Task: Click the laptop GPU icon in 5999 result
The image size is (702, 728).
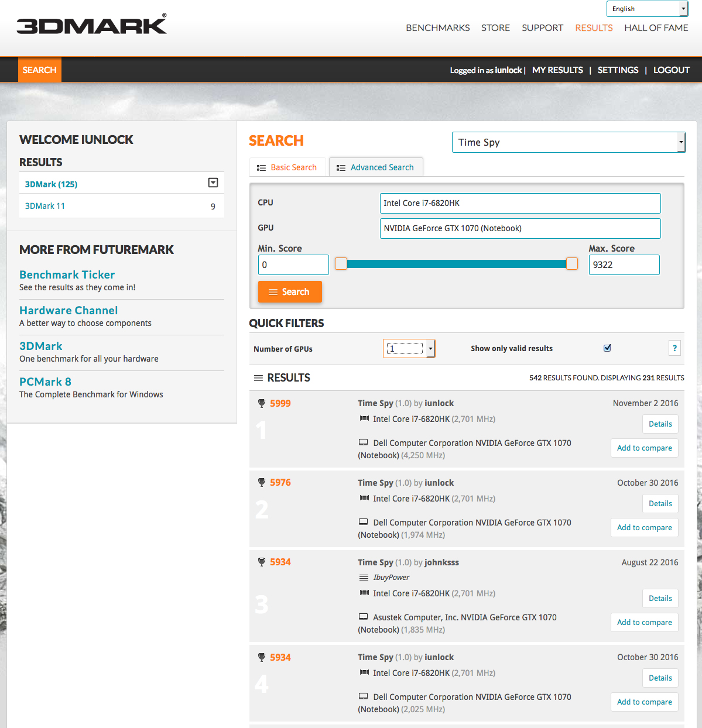Action: [x=364, y=443]
